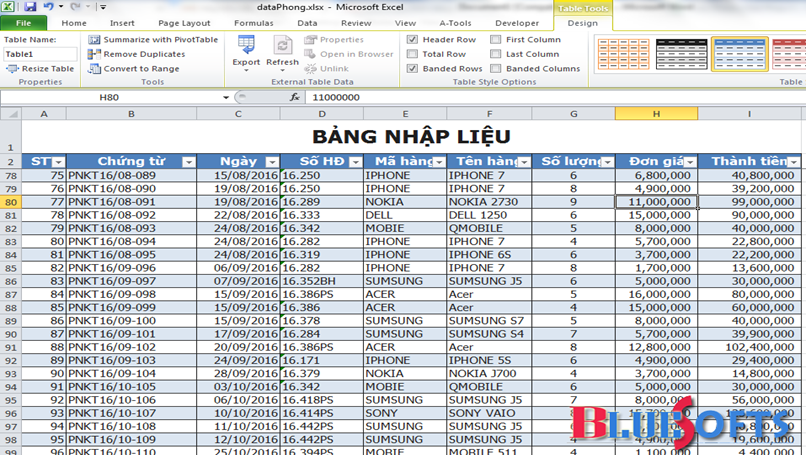This screenshot has height=455, width=806.
Task: Click Resize Table
Action: tap(40, 68)
